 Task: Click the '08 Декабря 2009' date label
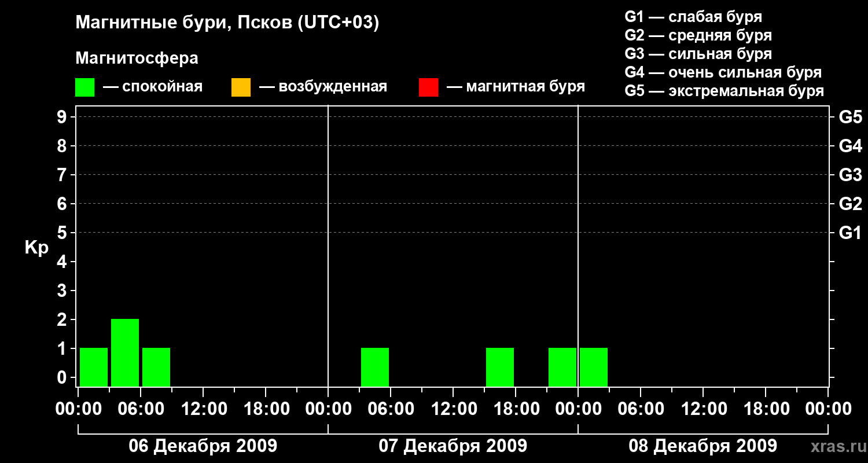click(x=703, y=446)
